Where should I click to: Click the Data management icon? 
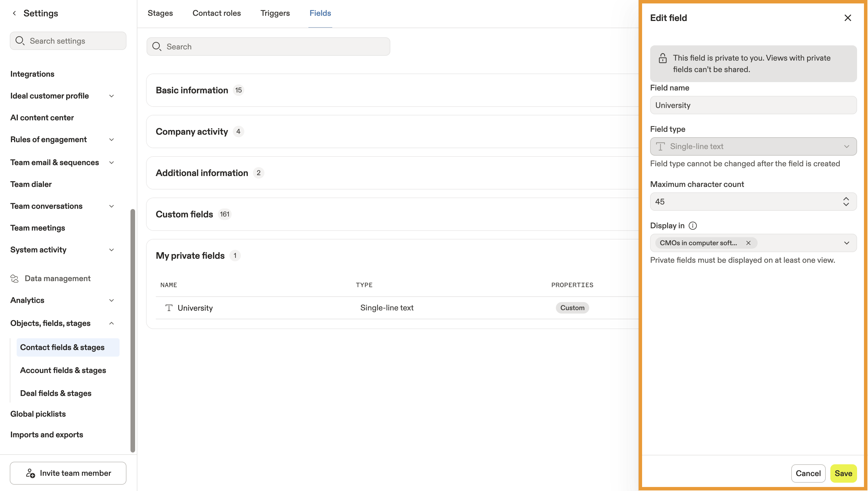coord(14,279)
